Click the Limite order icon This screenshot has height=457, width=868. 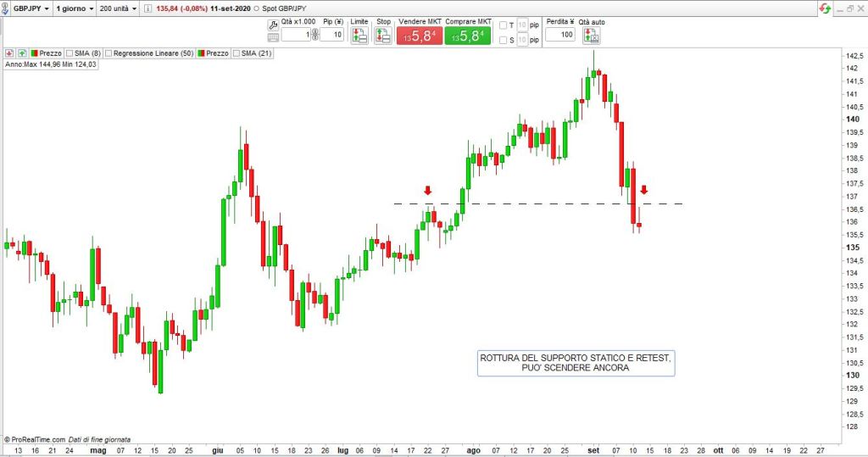coord(359,36)
